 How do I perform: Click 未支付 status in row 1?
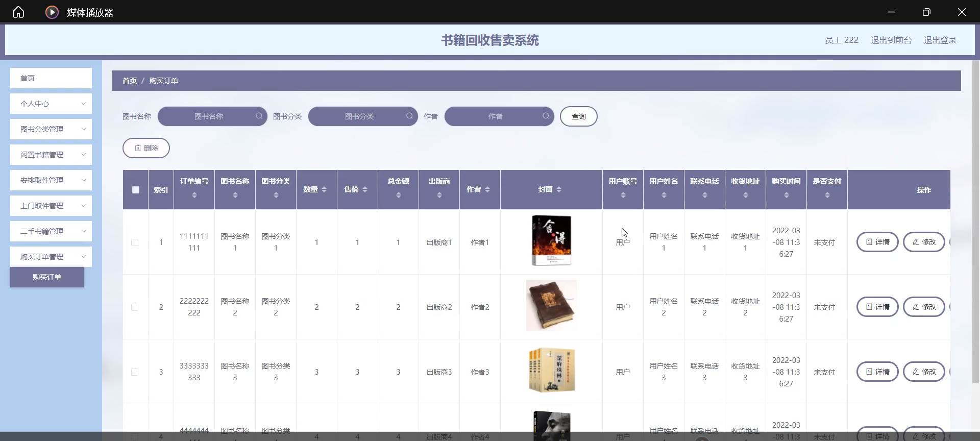point(824,242)
